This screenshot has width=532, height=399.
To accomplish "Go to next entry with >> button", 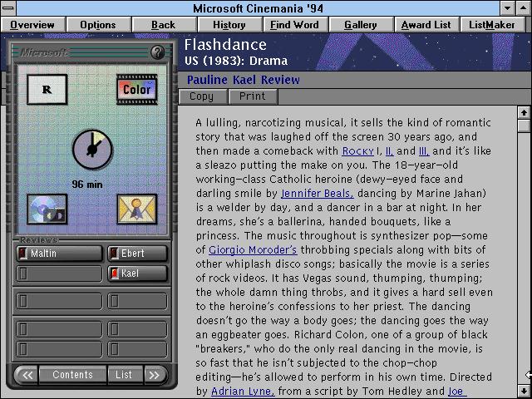I will click(x=155, y=375).
